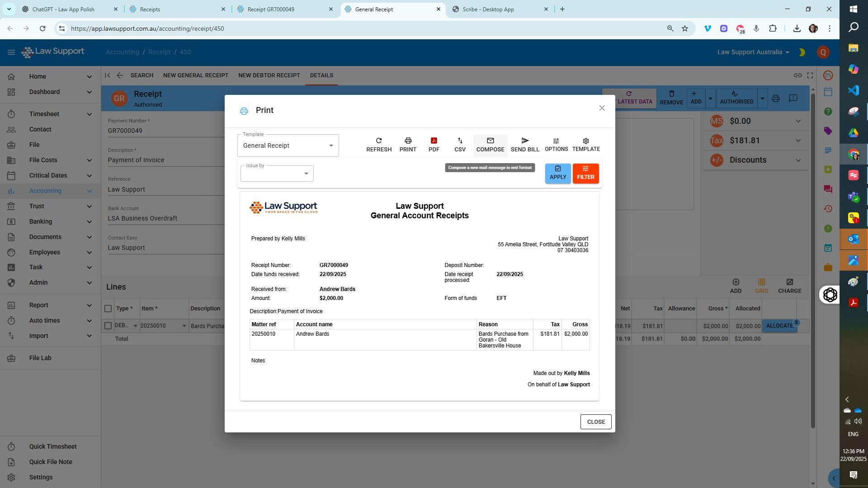Check the DEB line row checkbox

(x=108, y=326)
